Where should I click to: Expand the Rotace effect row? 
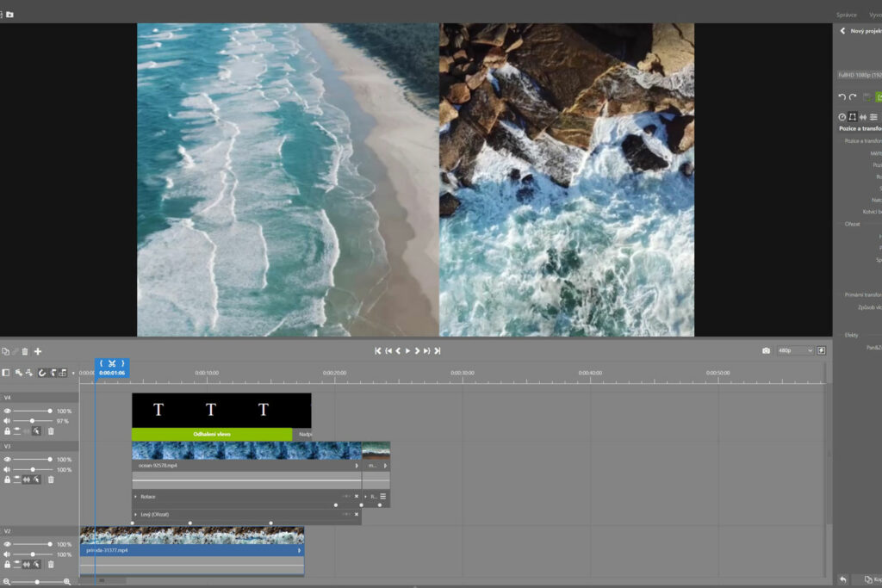click(x=135, y=497)
